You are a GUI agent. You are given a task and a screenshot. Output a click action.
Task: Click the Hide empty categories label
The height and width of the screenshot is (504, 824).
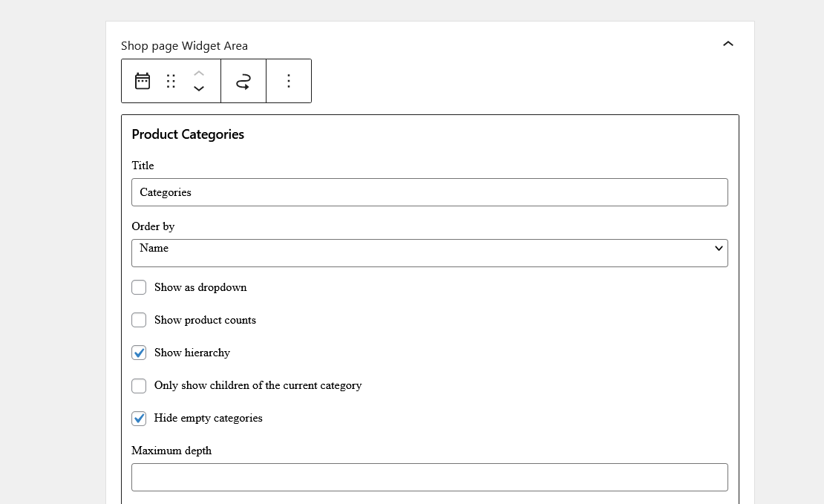209,418
